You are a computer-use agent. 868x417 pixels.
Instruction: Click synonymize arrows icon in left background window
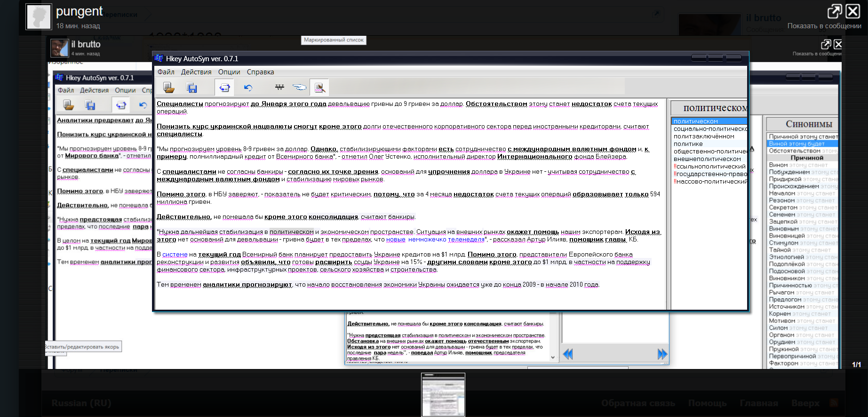[121, 105]
